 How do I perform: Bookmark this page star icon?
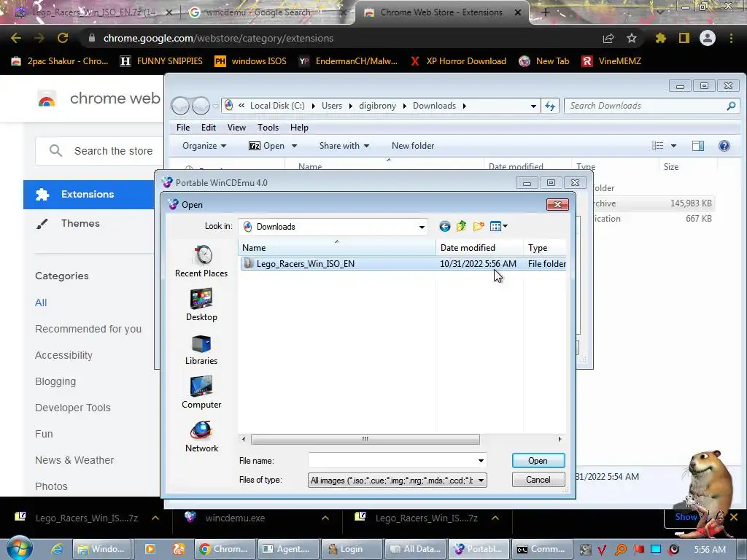click(x=631, y=38)
